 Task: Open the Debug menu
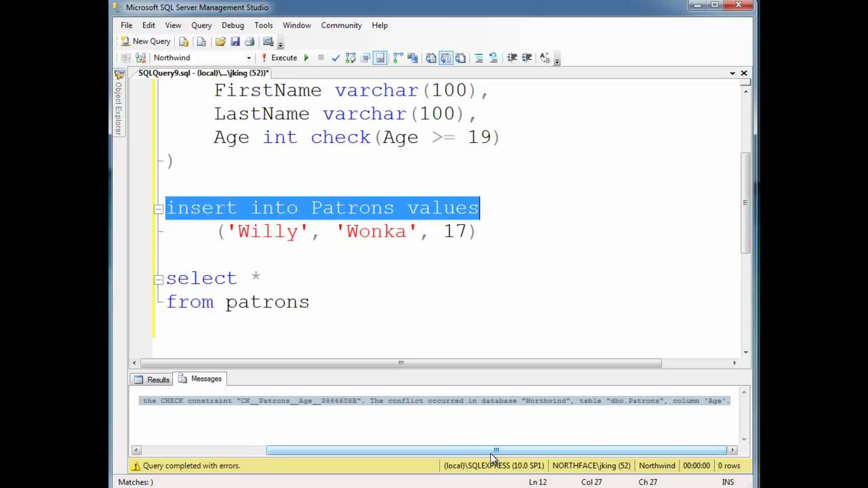(233, 25)
